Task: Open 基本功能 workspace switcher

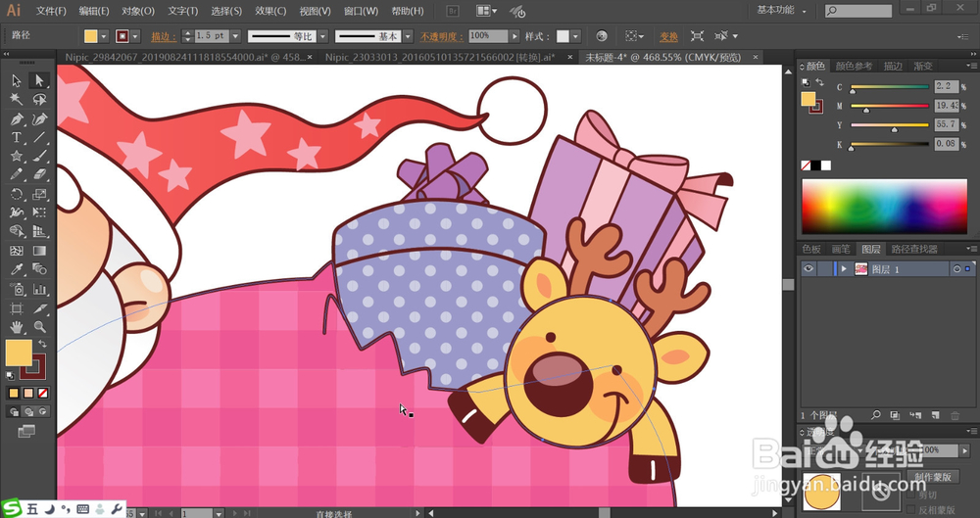Action: (x=781, y=11)
